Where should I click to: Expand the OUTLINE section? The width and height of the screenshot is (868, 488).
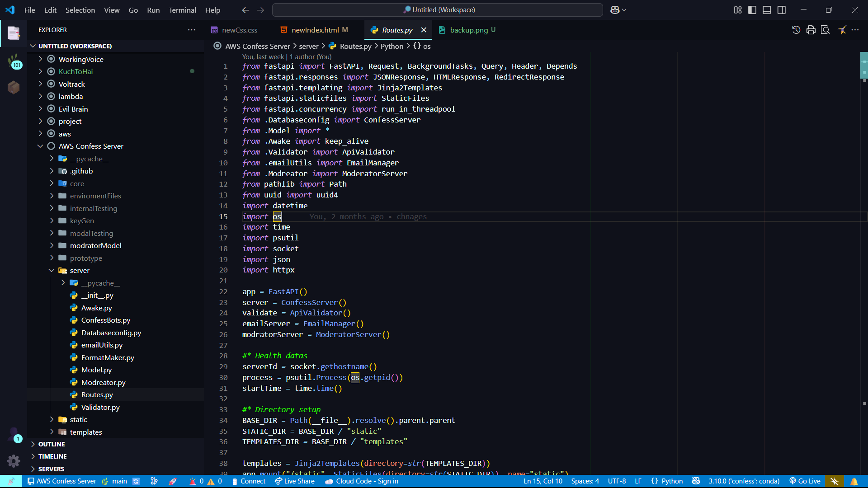(51, 444)
